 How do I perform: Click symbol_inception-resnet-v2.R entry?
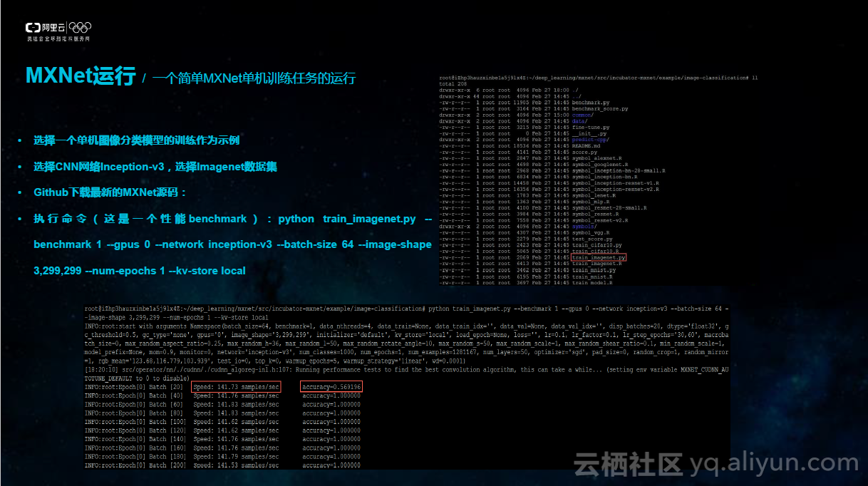point(616,190)
